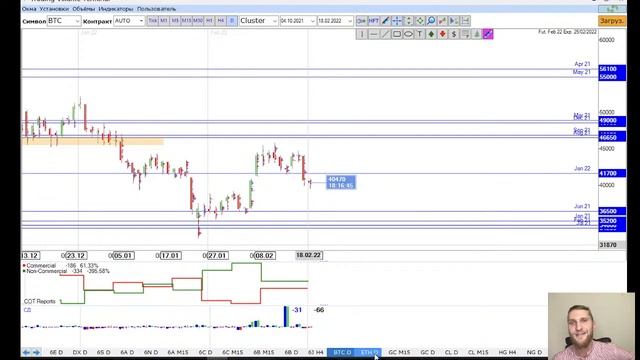Switch timeframe to D daily

[x=232, y=21]
